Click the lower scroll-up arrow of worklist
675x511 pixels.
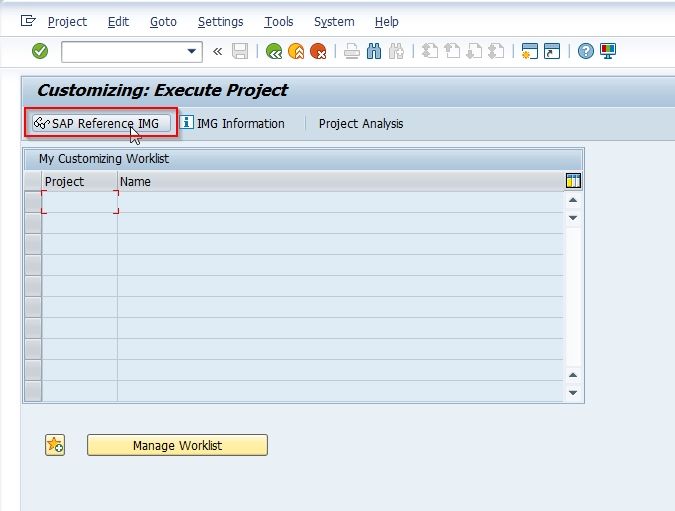(573, 375)
